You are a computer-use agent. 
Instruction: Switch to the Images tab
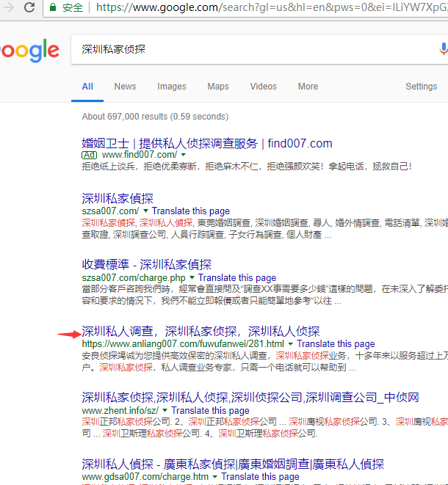coord(172,87)
